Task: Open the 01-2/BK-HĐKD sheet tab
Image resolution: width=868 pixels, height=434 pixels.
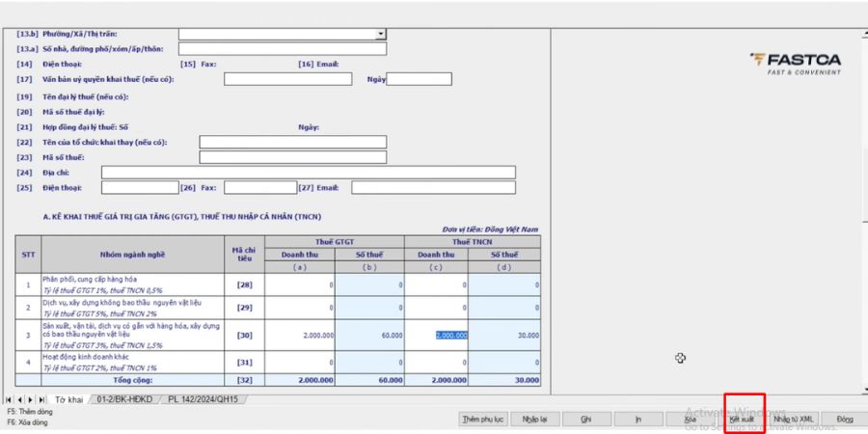Action: coord(126,399)
